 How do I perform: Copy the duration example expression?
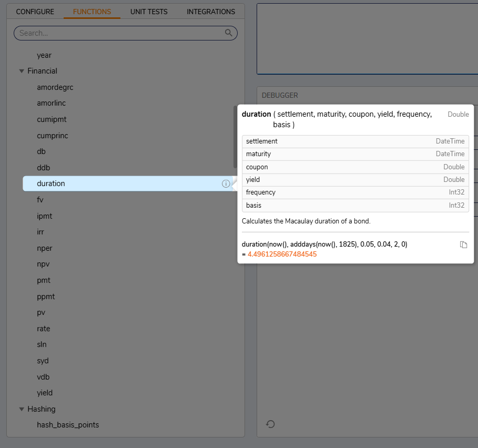pos(463,245)
